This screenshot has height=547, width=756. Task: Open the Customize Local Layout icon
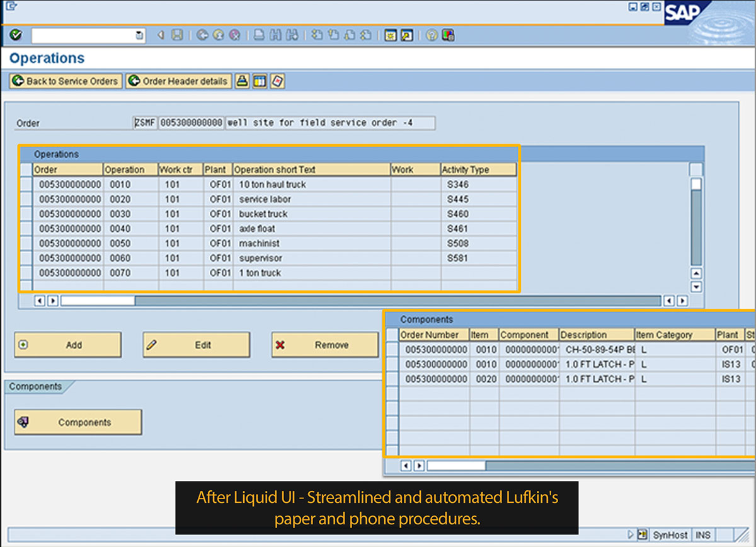coord(449,35)
